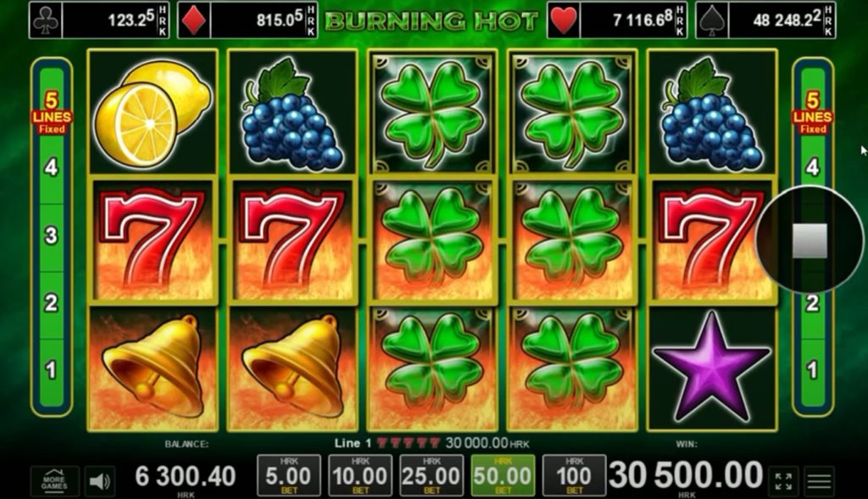Choose the highlighted 50.00 HRK bet

coord(503,475)
